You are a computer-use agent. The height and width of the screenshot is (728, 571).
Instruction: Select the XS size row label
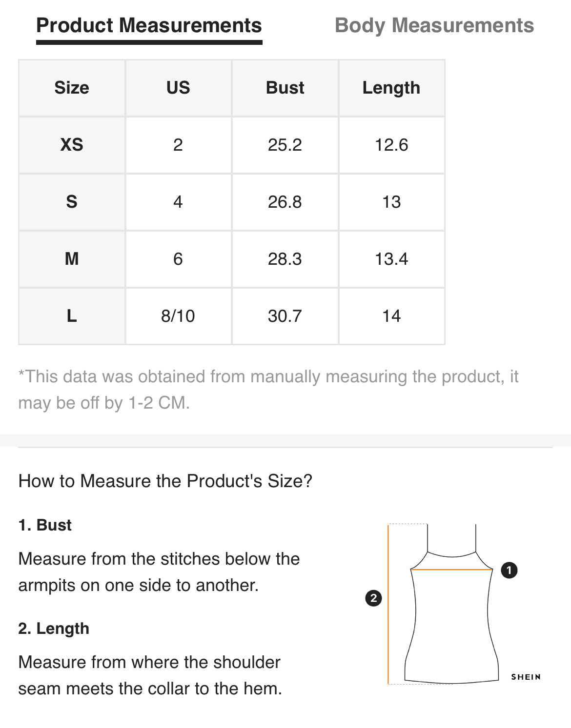(x=72, y=145)
